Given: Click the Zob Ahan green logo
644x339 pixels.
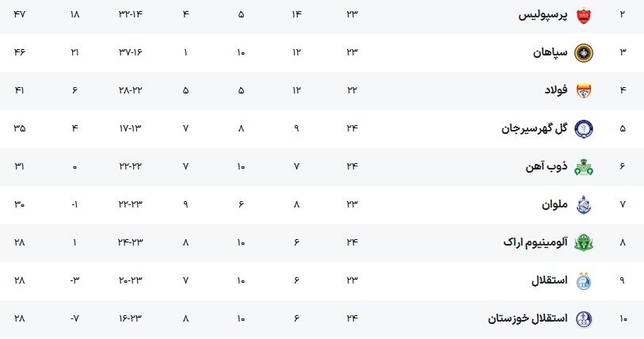Looking at the screenshot, I should tap(583, 167).
